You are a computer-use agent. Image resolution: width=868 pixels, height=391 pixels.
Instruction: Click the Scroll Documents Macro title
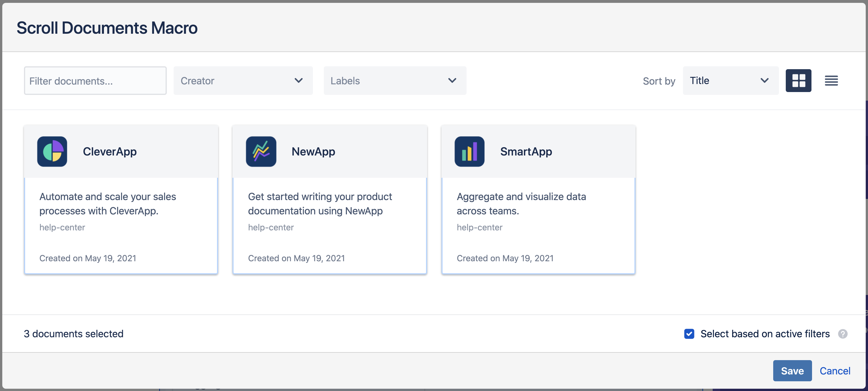(107, 27)
